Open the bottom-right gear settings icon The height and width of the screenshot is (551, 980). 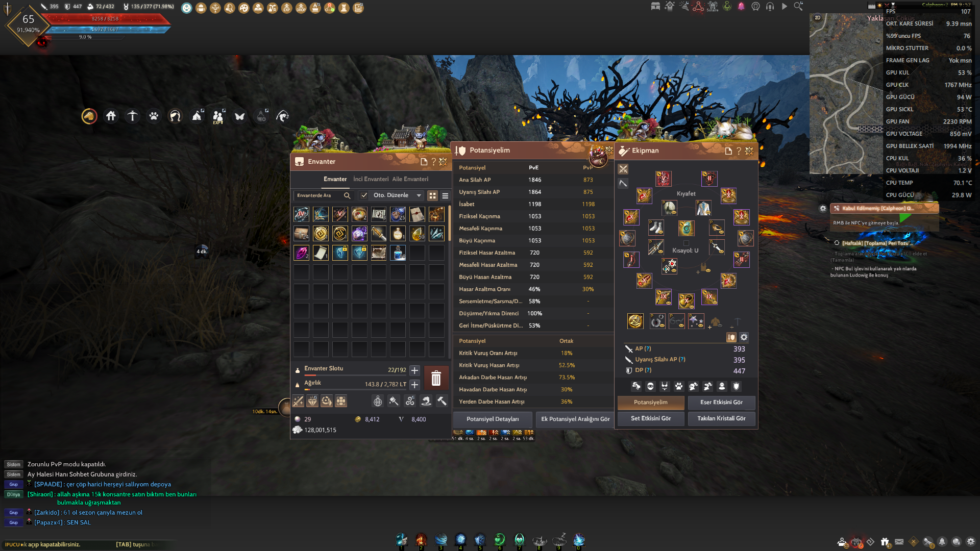click(x=970, y=542)
